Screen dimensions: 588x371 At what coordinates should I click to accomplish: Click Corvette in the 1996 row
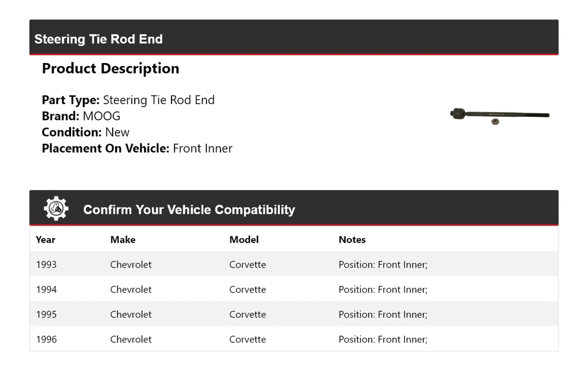coord(247,339)
